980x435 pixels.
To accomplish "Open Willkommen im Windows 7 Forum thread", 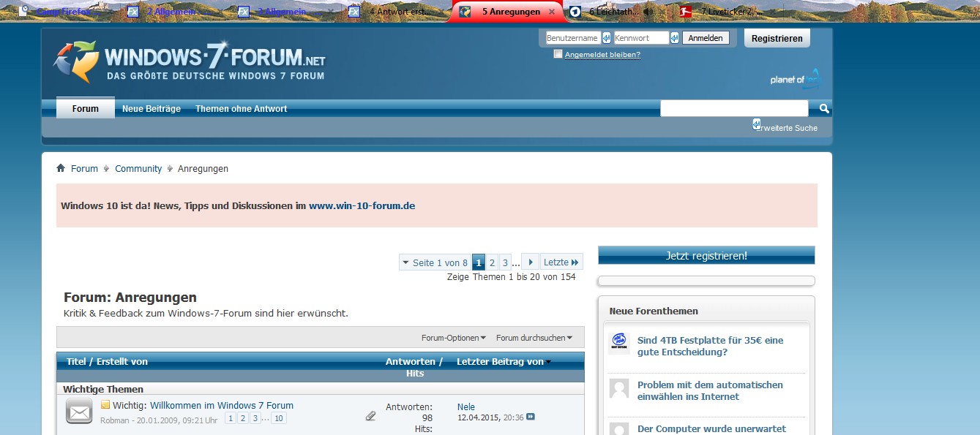I will 222,405.
